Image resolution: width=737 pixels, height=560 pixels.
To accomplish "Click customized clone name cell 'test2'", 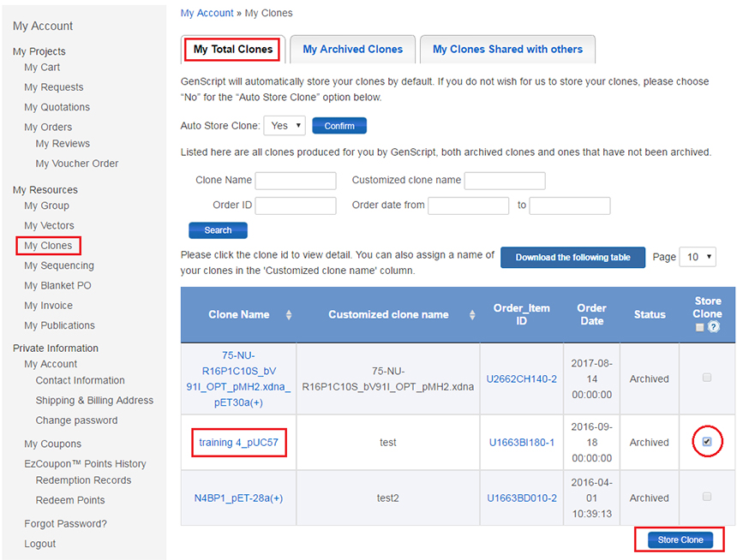I will pyautogui.click(x=387, y=498).
